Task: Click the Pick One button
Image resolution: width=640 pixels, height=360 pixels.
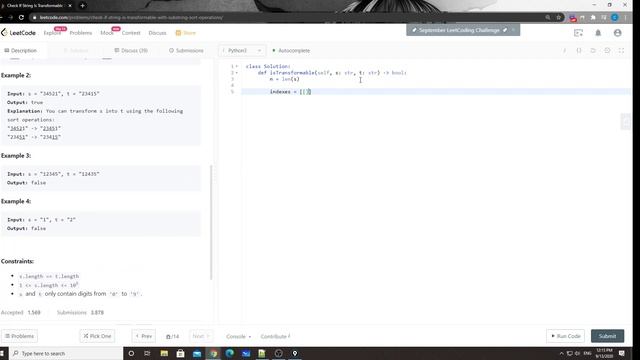Action: click(97, 336)
